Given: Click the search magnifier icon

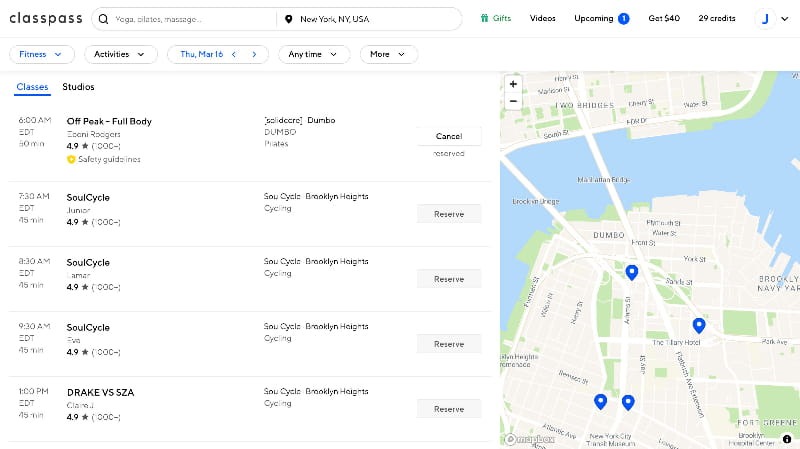Looking at the screenshot, I should click(x=104, y=19).
